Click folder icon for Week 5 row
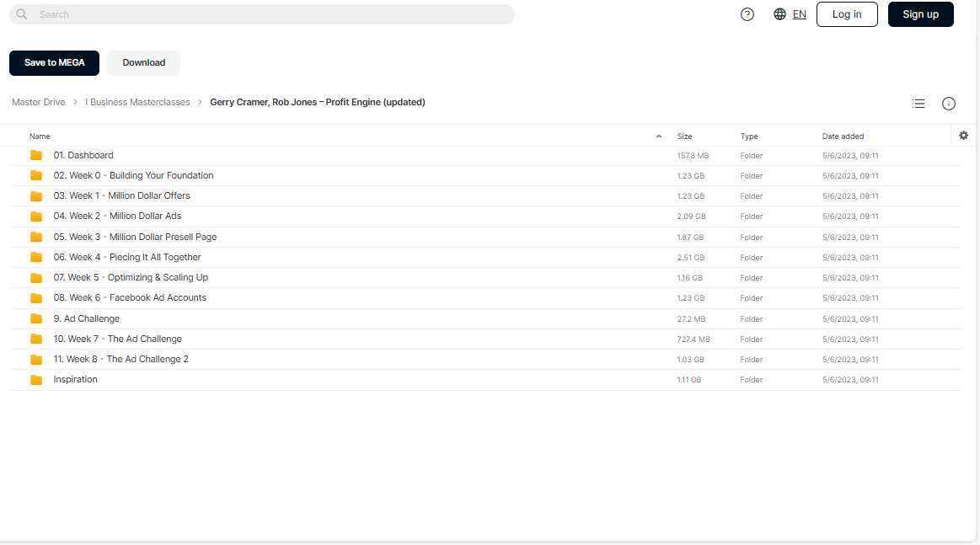Viewport: 980px width, 545px height. pyautogui.click(x=36, y=277)
